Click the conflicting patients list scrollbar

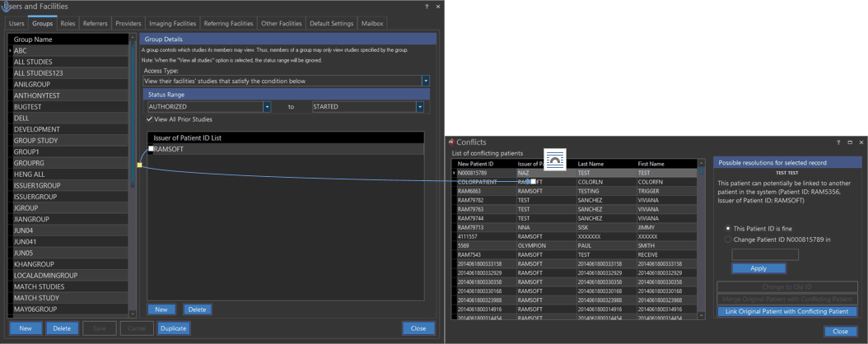[x=701, y=239]
